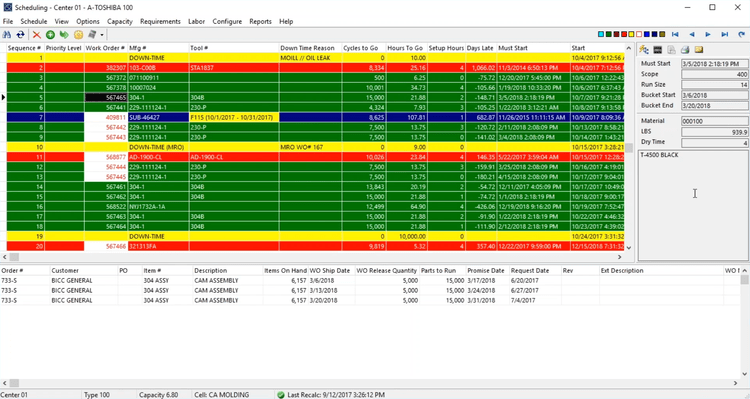Click the green plus add icon
Screen dimensions: 750x399
[50, 34]
